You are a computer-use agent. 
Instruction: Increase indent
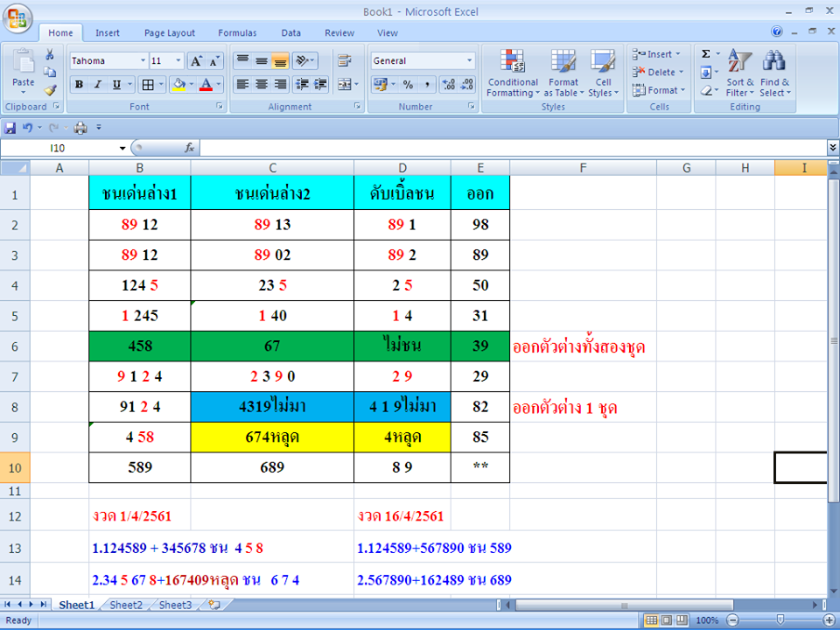coord(320,84)
